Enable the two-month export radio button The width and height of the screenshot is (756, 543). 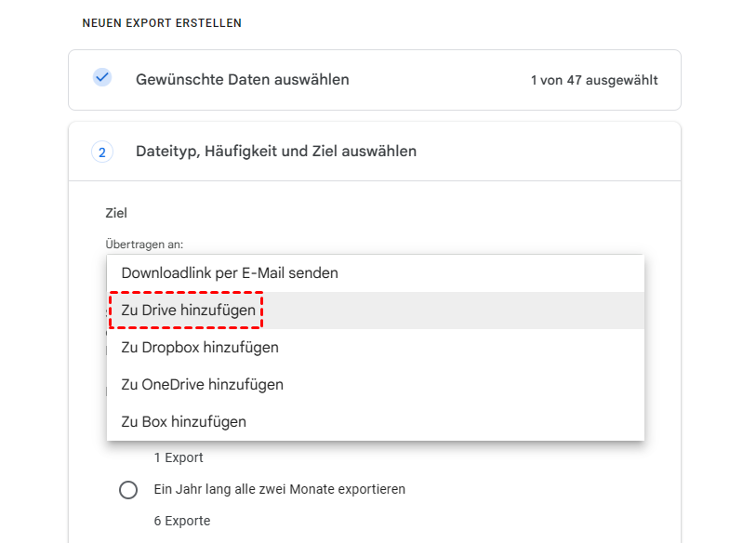[128, 490]
